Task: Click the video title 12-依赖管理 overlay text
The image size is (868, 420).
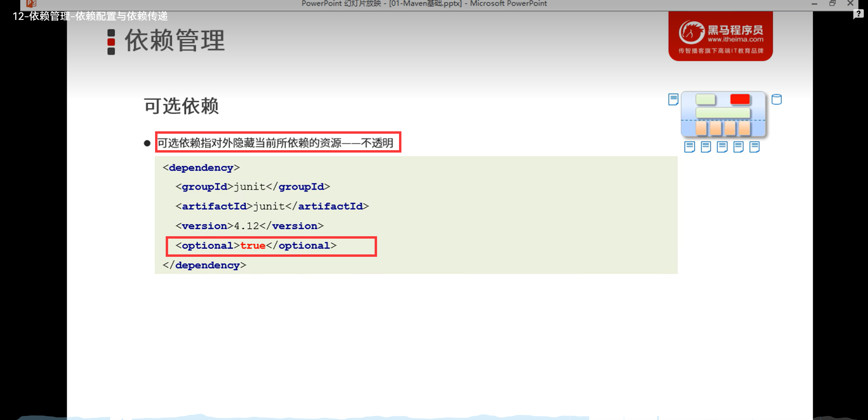Action: 90,16
